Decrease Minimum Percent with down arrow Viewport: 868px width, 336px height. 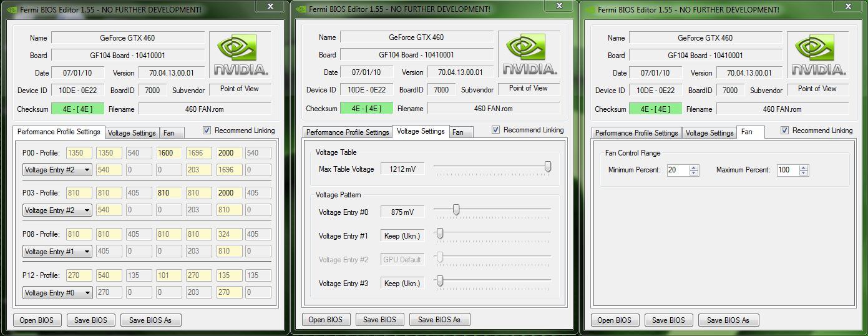pos(694,172)
